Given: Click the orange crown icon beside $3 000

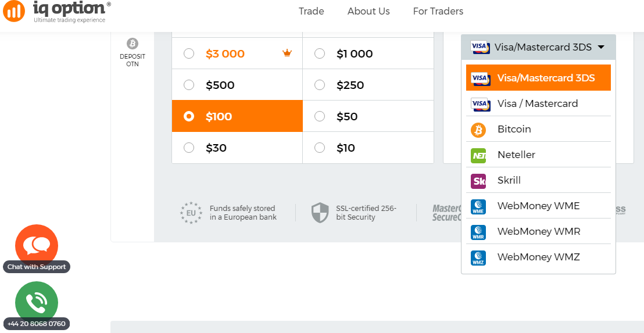Looking at the screenshot, I should (287, 53).
